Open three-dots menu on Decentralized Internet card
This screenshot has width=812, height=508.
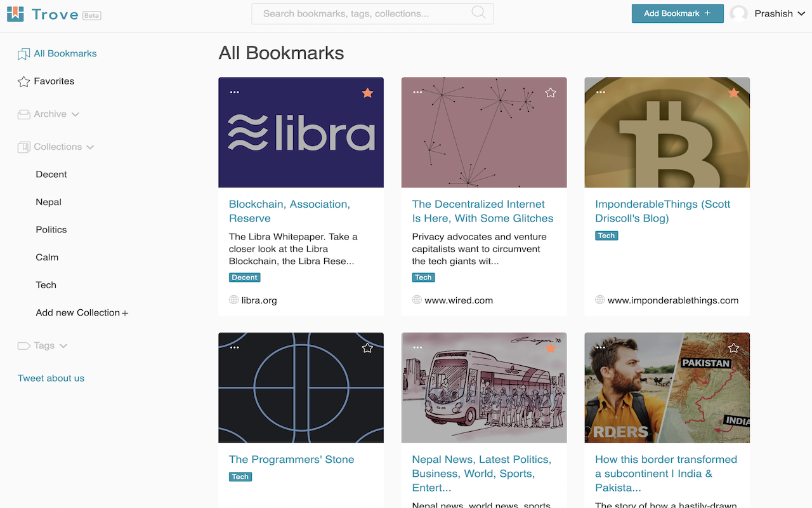[417, 92]
